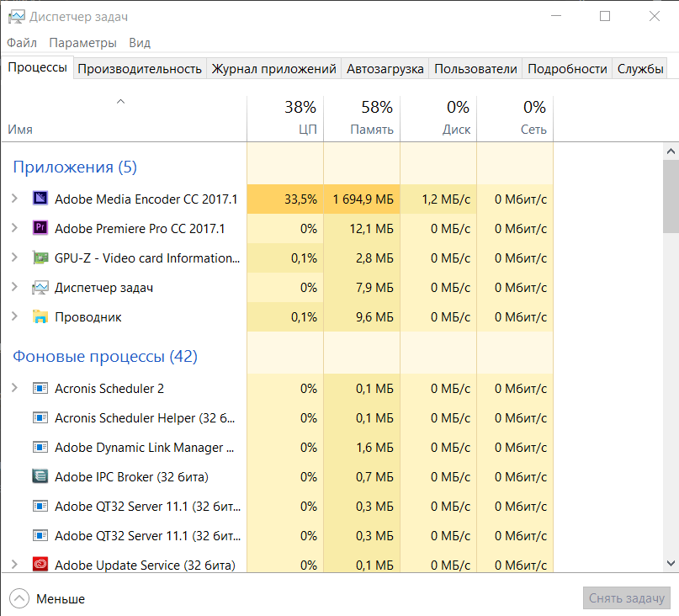The width and height of the screenshot is (679, 616).
Task: Click the Снять задачу button
Action: [626, 598]
